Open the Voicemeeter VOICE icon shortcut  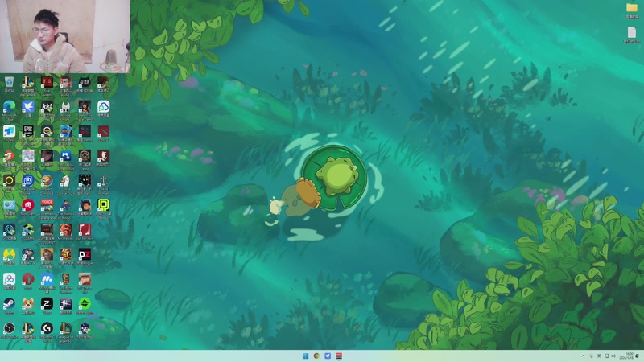coord(47,206)
